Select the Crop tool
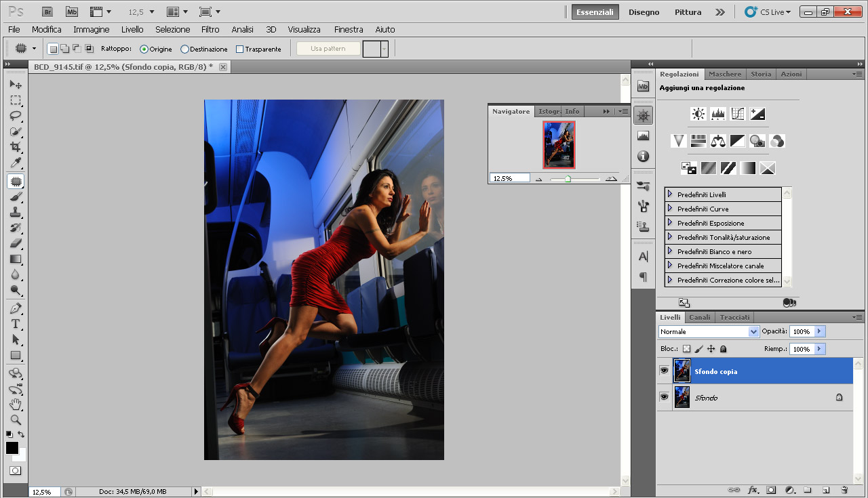This screenshot has height=498, width=868. coord(16,146)
